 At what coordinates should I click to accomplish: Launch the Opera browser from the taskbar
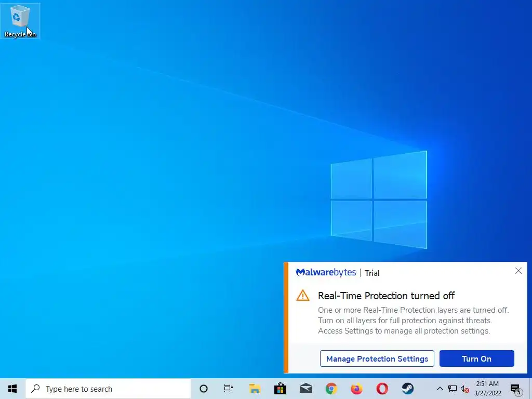tap(382, 389)
